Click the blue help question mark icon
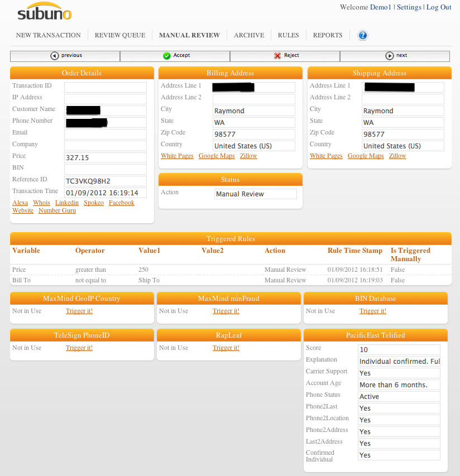The image size is (460, 476). pos(363,36)
